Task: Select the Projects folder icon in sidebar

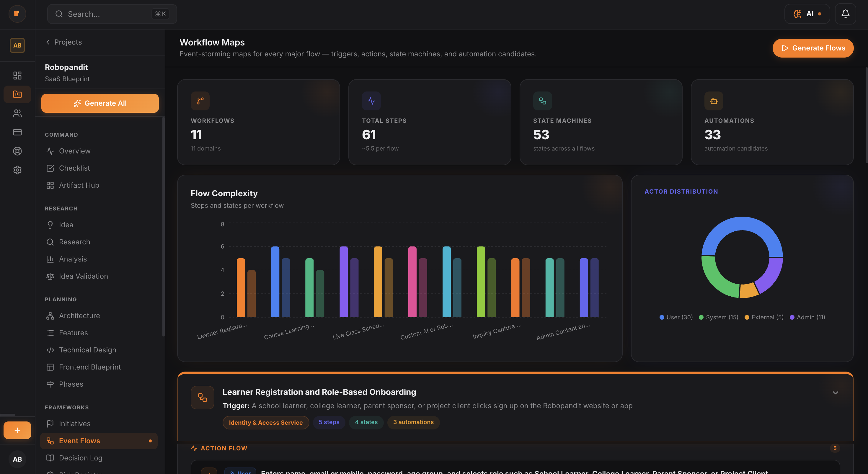Action: pos(17,94)
